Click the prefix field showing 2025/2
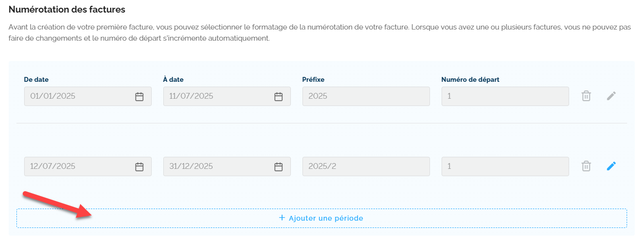The image size is (644, 241). [x=366, y=166]
